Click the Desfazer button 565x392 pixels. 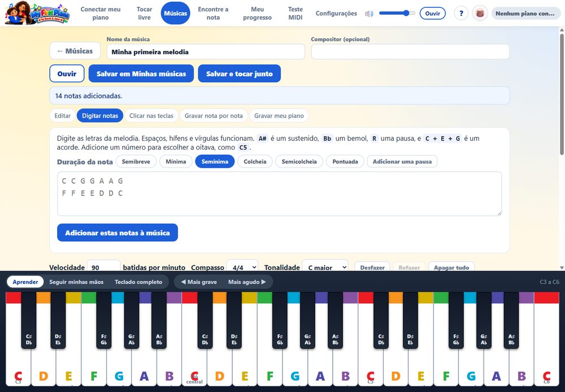(372, 267)
